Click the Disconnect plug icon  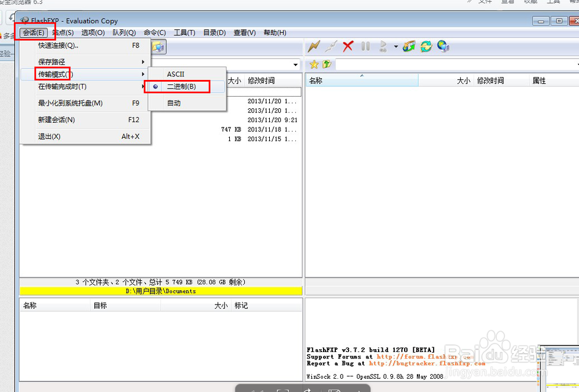331,46
